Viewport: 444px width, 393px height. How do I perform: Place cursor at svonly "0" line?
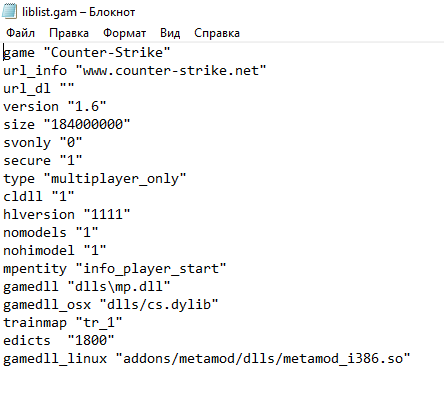pyautogui.click(x=43, y=143)
